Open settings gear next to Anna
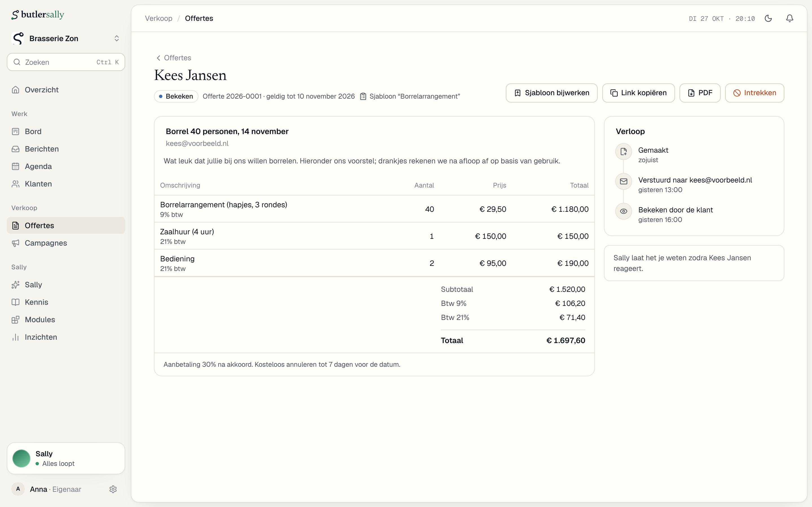Screen dimensions: 812x507 (113, 489)
